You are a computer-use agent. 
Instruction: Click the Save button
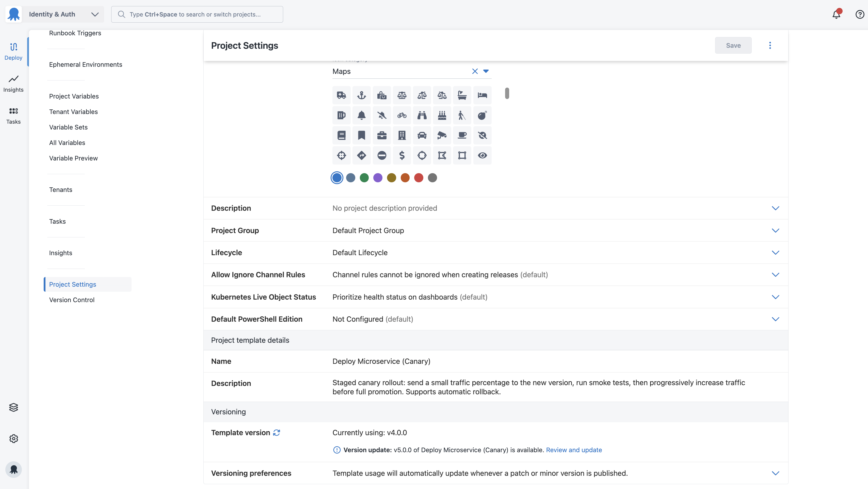coord(733,45)
